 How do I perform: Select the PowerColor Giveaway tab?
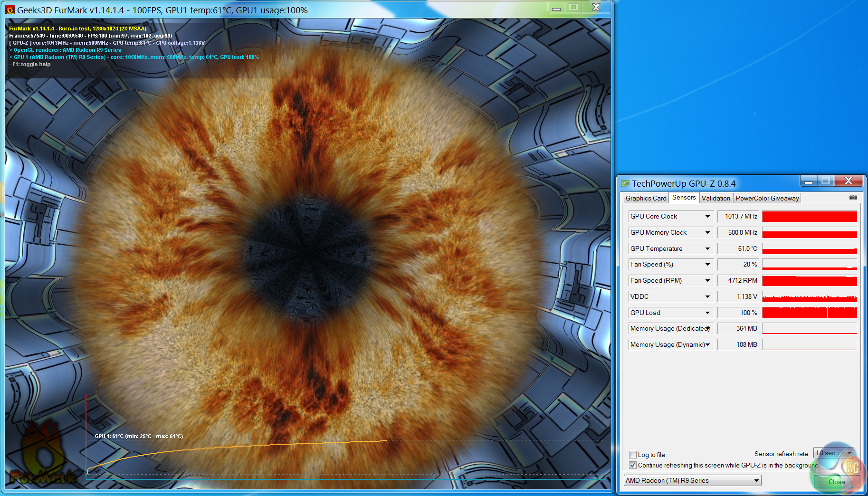767,198
